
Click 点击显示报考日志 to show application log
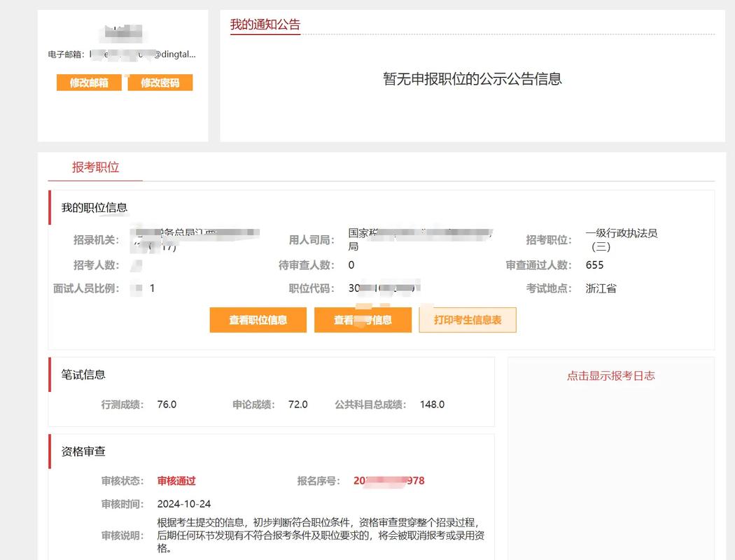click(x=612, y=375)
